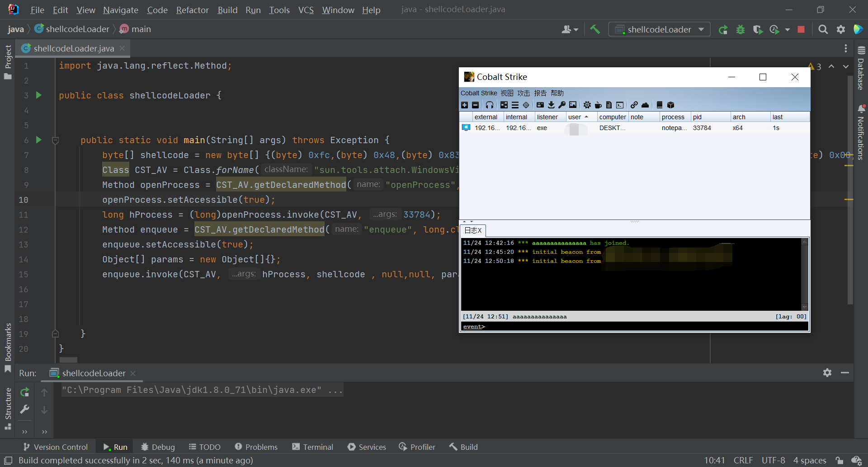Open the user account dropdown in toolbar

pos(570,29)
